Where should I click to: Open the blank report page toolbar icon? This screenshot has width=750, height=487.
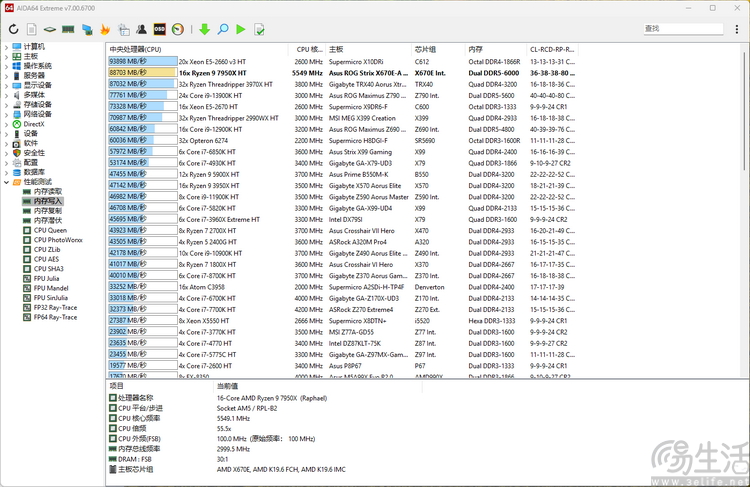point(32,30)
